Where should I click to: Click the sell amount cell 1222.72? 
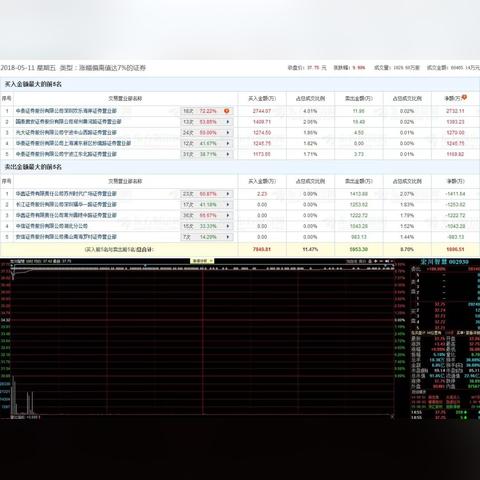[x=359, y=216]
